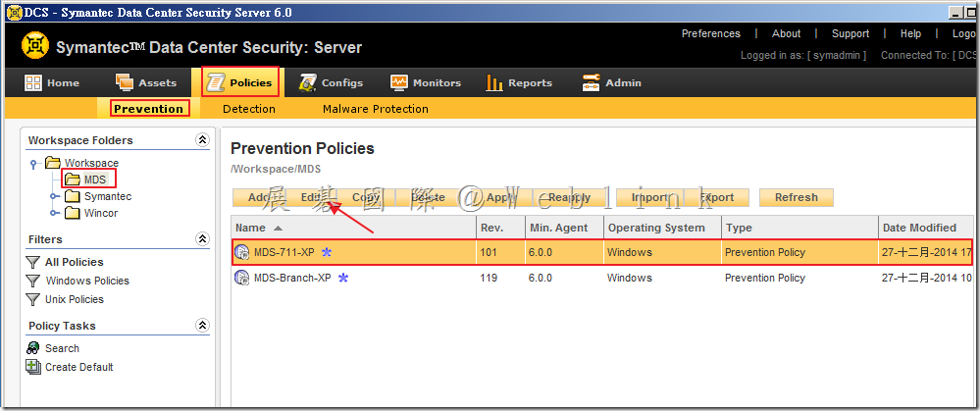
Task: Open the Reports tab
Action: click(519, 82)
